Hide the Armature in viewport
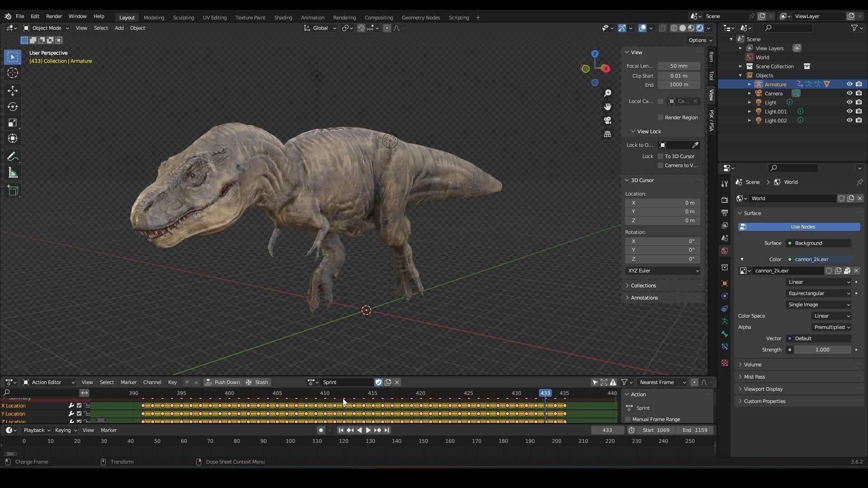Image resolution: width=868 pixels, height=488 pixels. (x=849, y=84)
